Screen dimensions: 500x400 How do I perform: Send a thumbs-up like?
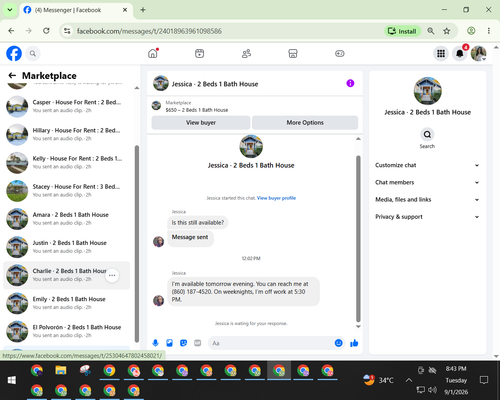point(354,343)
